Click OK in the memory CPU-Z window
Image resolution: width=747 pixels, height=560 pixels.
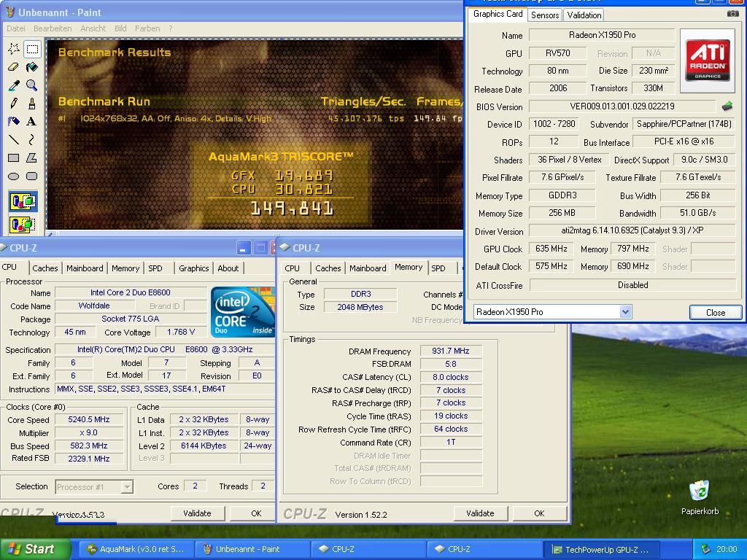point(539,513)
